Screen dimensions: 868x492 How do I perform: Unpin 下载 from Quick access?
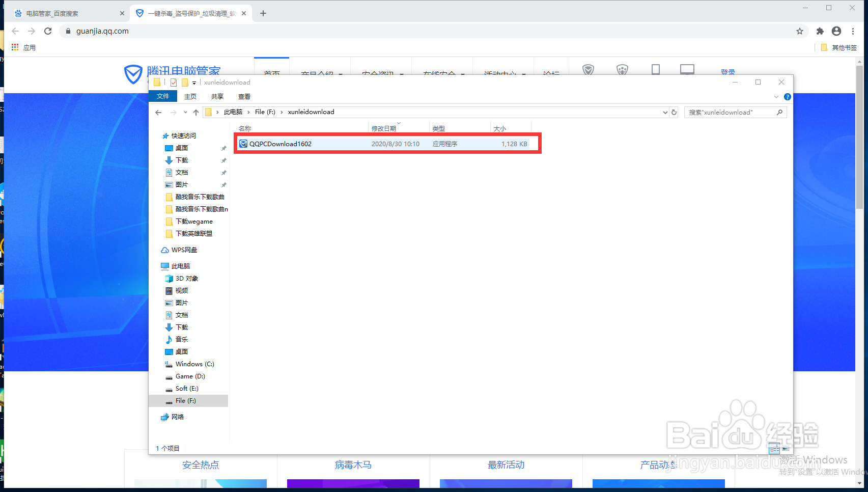(x=223, y=160)
